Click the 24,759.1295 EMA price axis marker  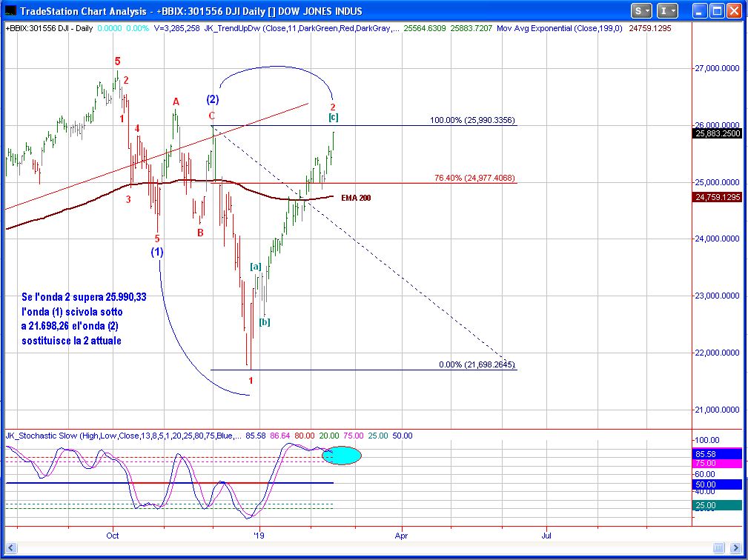coord(717,197)
